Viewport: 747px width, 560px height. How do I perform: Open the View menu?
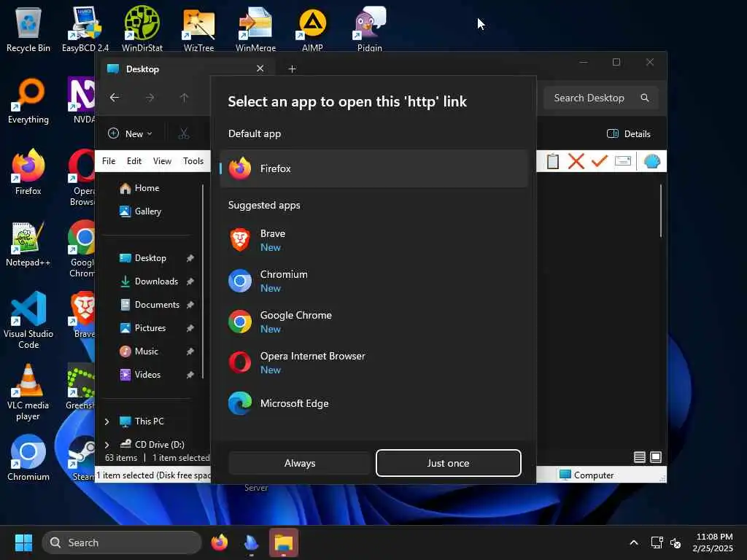click(x=162, y=161)
